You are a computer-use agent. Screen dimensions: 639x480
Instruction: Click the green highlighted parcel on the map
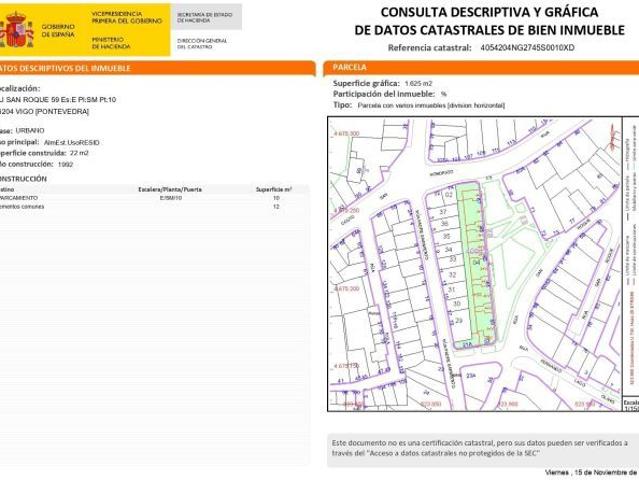(x=476, y=270)
